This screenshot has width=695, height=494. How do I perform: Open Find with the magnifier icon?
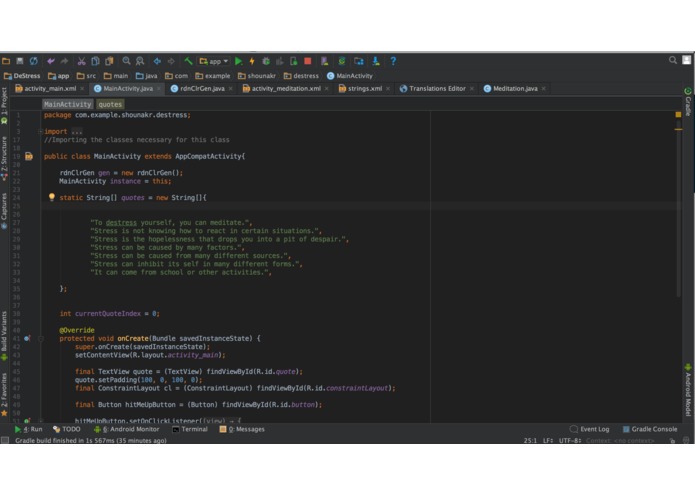(x=126, y=61)
